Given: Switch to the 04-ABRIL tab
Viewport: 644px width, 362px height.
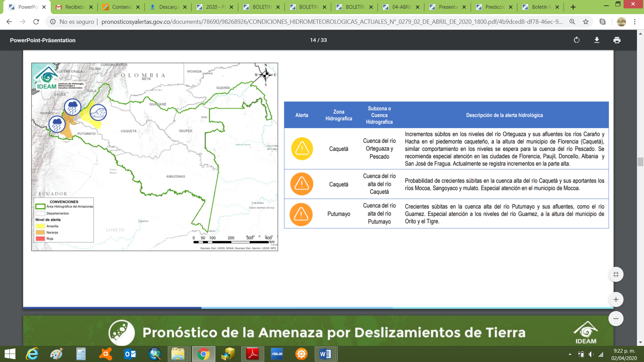Looking at the screenshot, I should click(401, 7).
